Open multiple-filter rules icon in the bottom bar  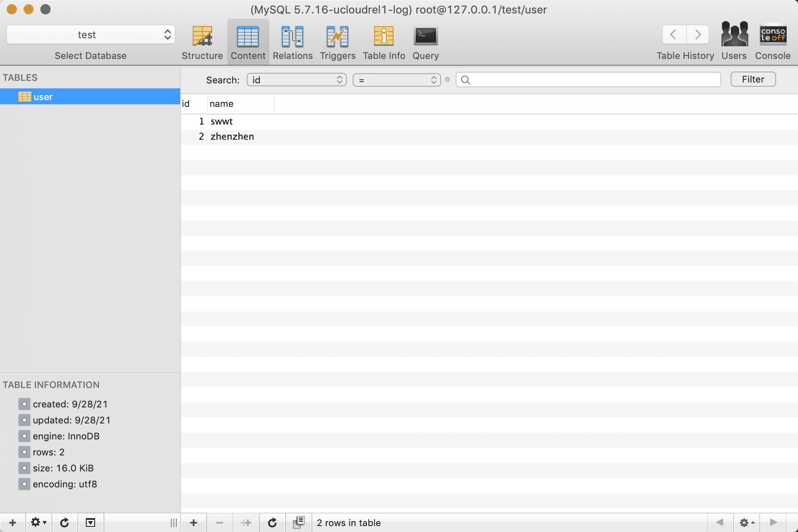298,522
